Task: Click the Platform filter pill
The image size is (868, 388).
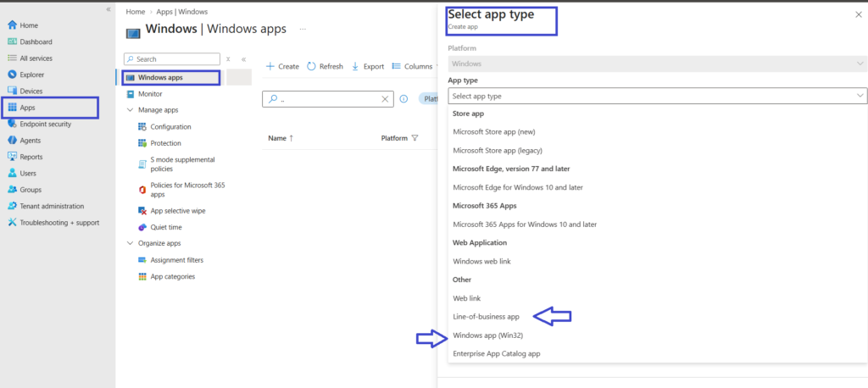Action: [427, 98]
